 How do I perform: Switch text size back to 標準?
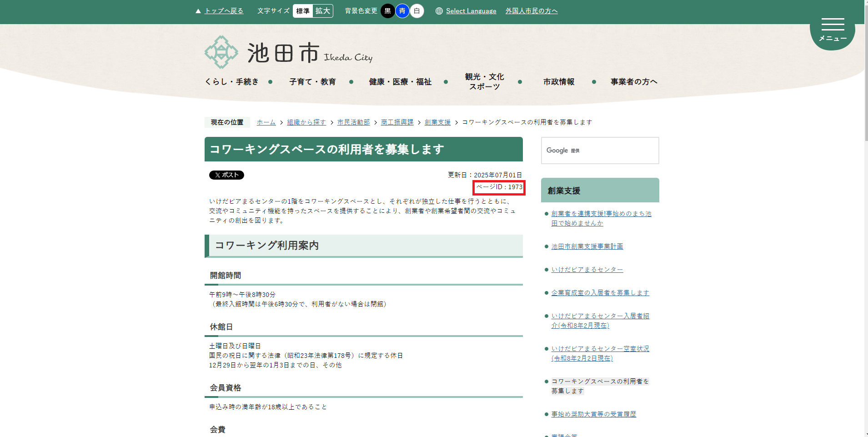(302, 11)
